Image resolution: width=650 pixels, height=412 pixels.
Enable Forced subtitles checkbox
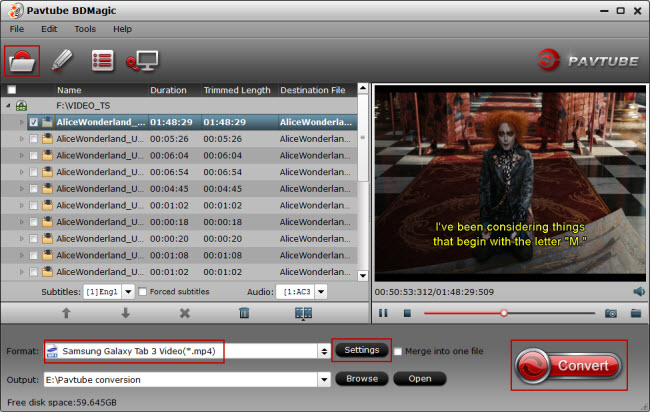click(143, 292)
